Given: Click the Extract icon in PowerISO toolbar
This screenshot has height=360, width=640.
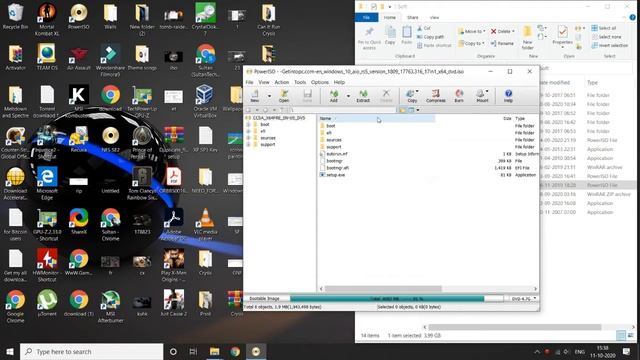Looking at the screenshot, I should (x=363, y=96).
